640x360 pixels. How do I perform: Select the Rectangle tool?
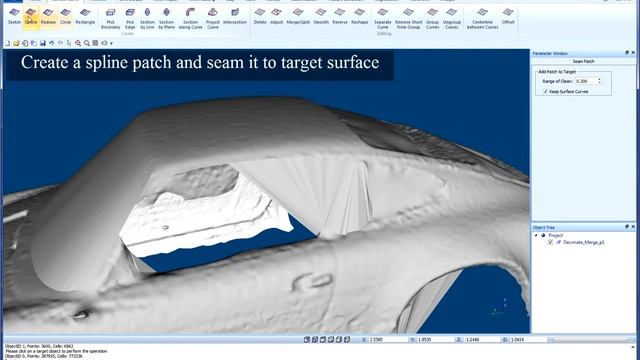click(85, 17)
